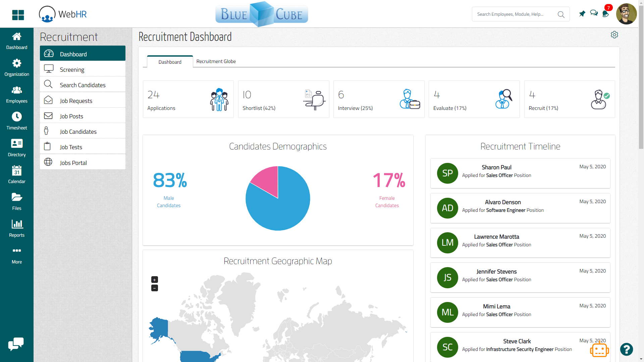644x362 pixels.
Task: Click the Timesheet clock icon in sidebar
Action: (x=16, y=116)
